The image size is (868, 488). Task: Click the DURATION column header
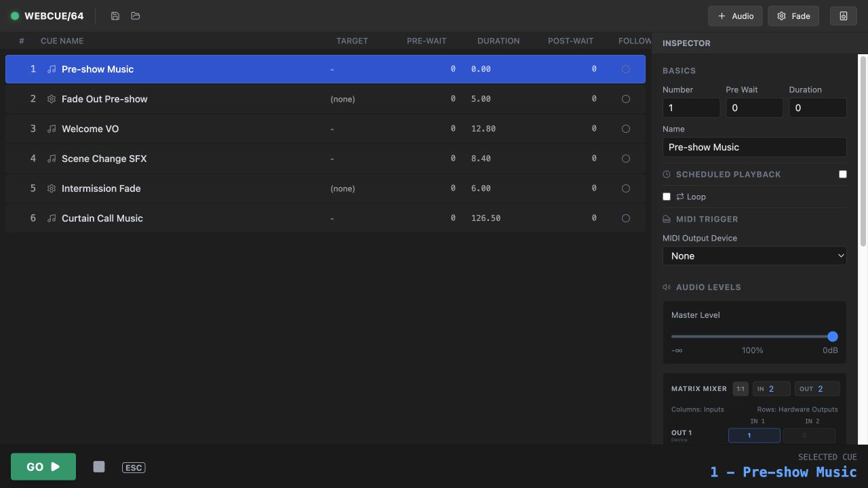coord(498,41)
